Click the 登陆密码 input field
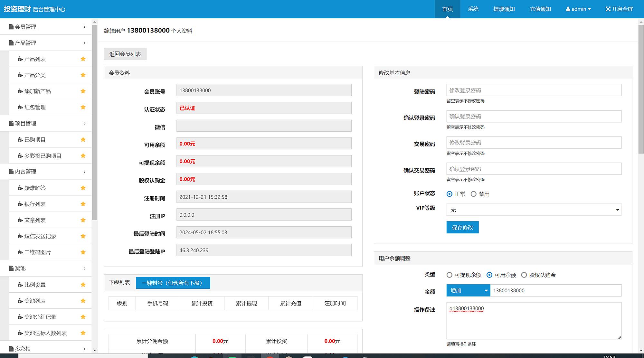The height and width of the screenshot is (358, 644). coord(534,90)
